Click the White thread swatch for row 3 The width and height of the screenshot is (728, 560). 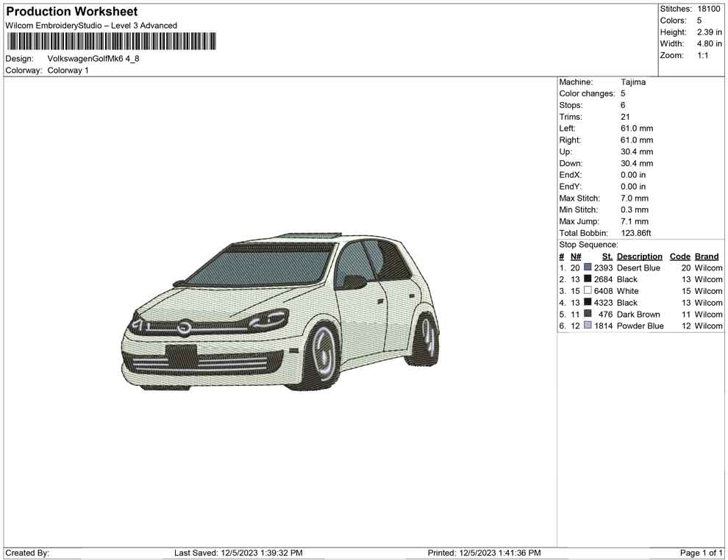pos(588,291)
